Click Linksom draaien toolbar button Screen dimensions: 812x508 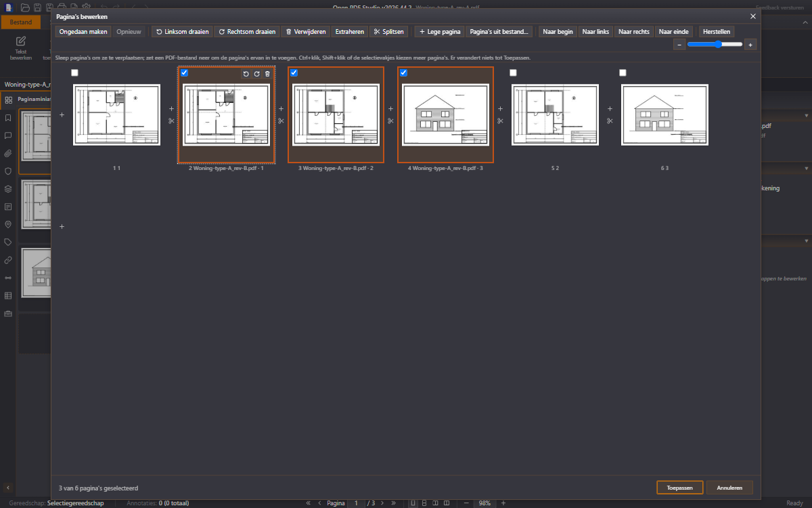[x=182, y=32]
